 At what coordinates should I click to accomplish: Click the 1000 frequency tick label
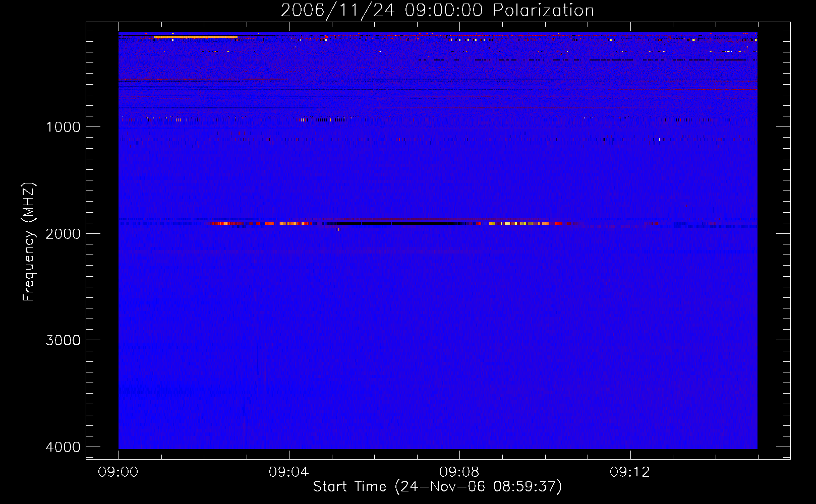(x=63, y=127)
